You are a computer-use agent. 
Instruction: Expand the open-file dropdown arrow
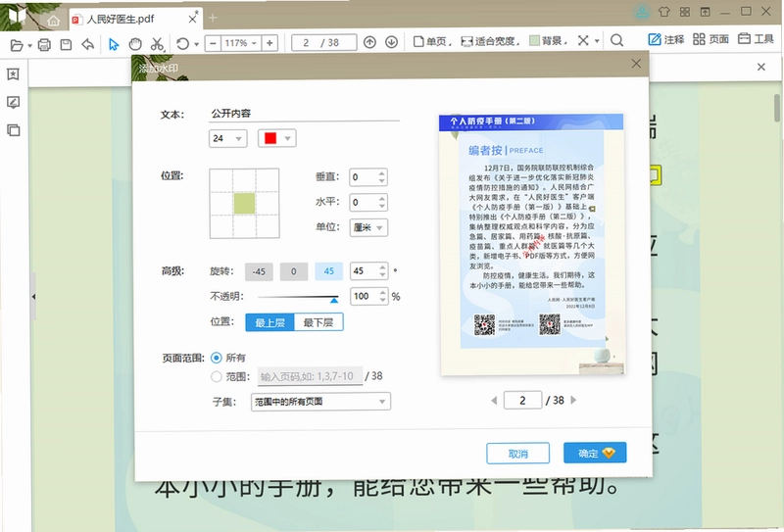click(x=30, y=45)
